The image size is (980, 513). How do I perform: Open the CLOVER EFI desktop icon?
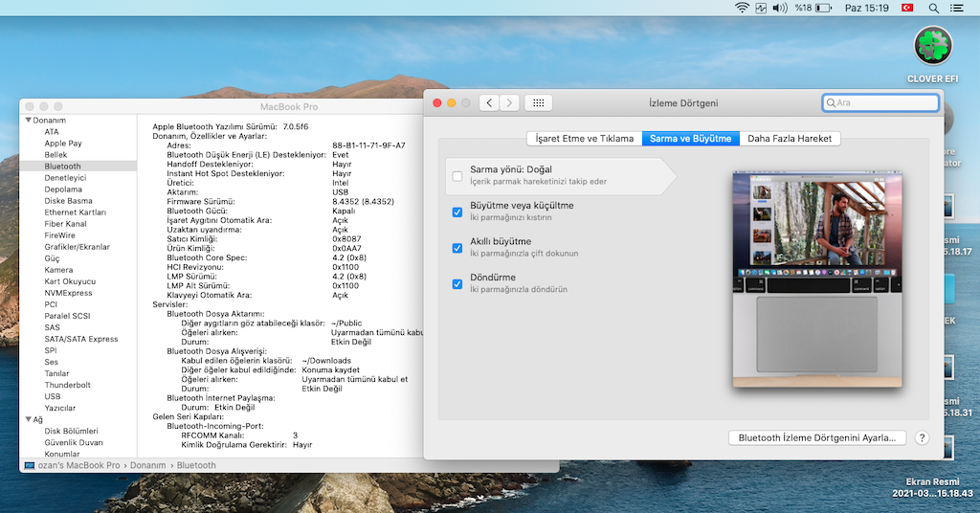pyautogui.click(x=933, y=46)
